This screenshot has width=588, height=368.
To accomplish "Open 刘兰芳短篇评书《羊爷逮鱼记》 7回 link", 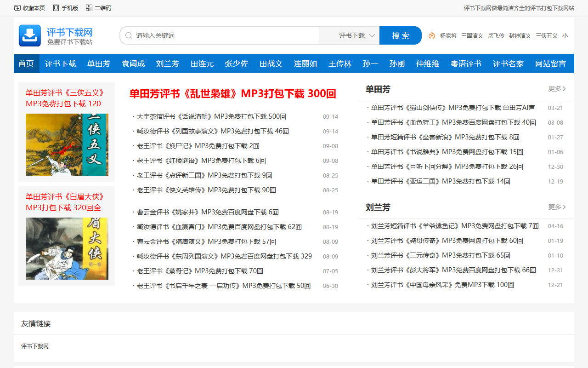I will (x=455, y=226).
